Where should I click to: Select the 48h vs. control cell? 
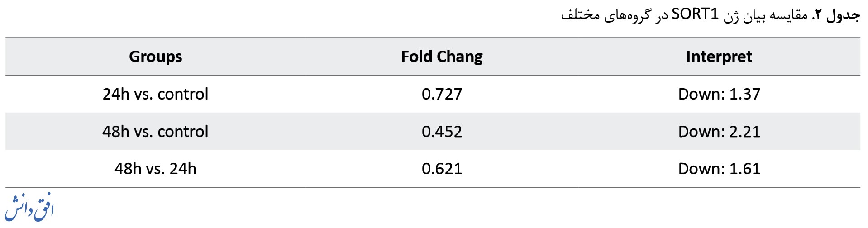155,132
